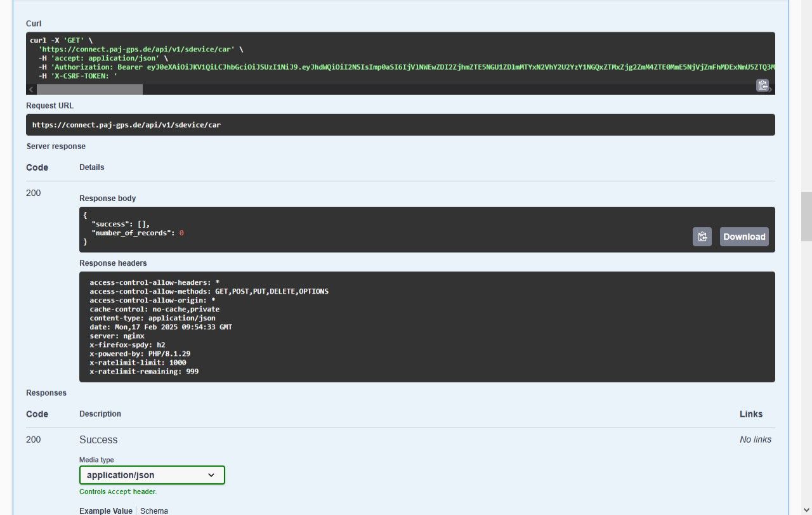The height and width of the screenshot is (515, 812).
Task: Click the 200 code in Responses table
Action: click(x=34, y=440)
